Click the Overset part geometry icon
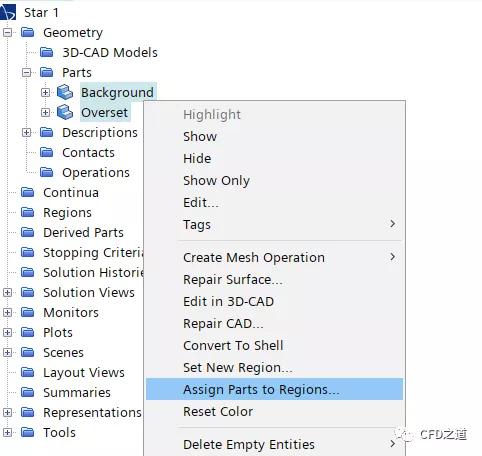482x456 pixels. [65, 112]
